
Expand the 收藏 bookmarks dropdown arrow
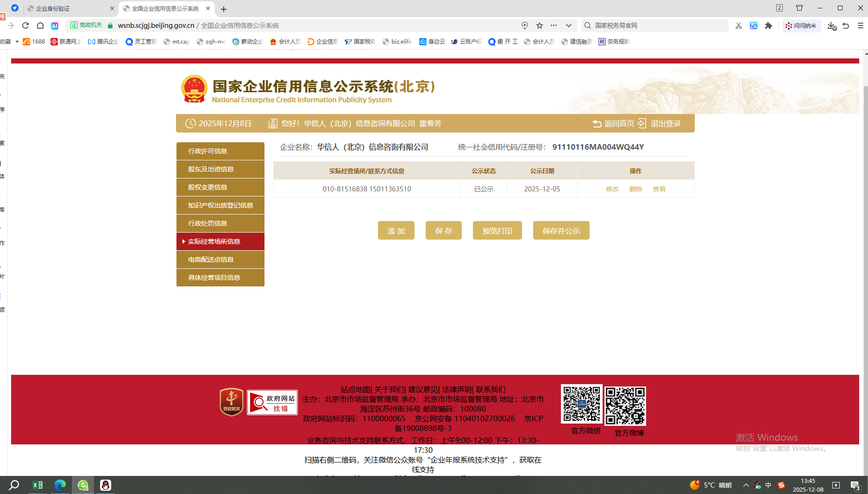pos(17,41)
